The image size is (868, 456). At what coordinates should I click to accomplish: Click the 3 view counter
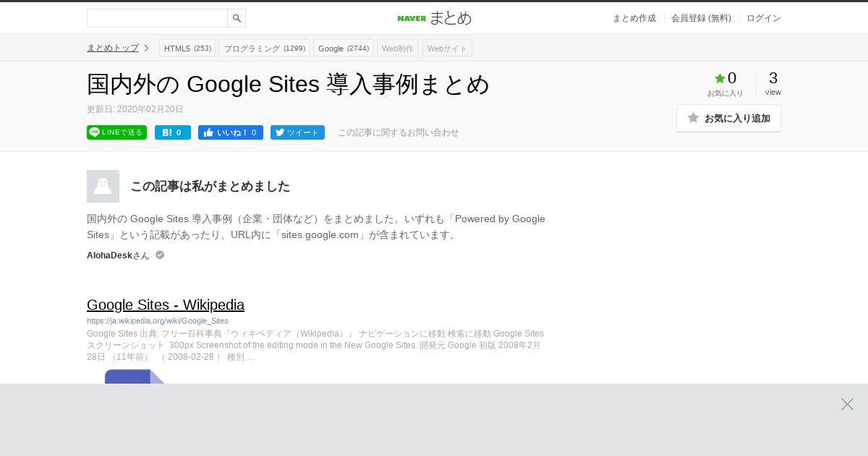773,83
